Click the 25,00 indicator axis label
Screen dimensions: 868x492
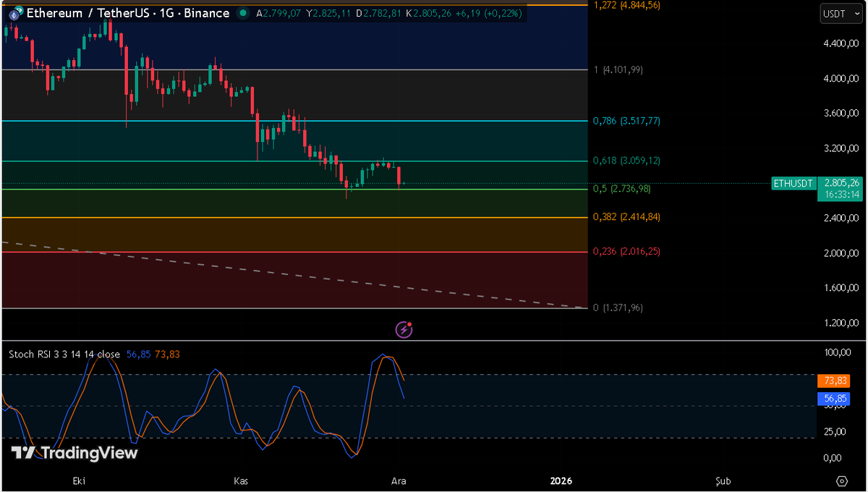(x=833, y=432)
